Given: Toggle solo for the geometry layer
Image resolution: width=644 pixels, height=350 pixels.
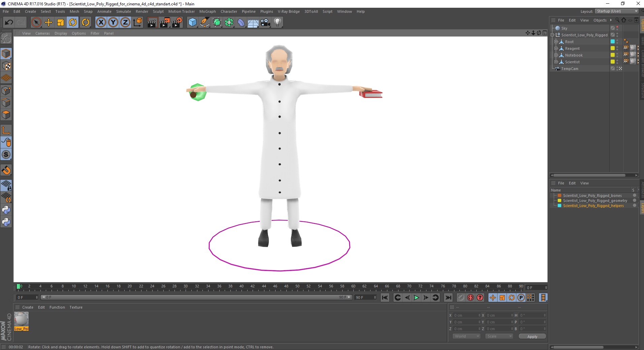Looking at the screenshot, I should (635, 201).
